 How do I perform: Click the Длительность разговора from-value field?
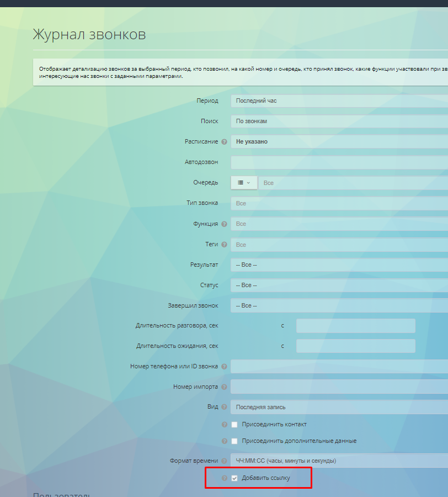click(355, 326)
